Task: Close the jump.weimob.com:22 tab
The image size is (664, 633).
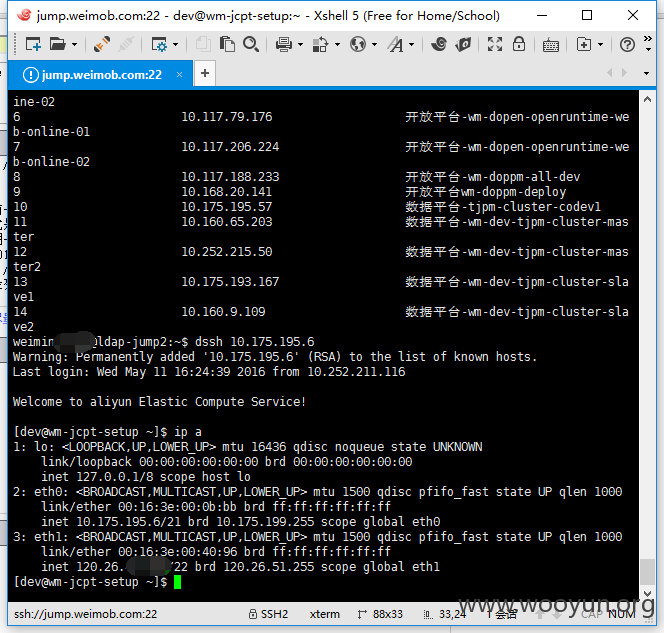Action: (180, 75)
